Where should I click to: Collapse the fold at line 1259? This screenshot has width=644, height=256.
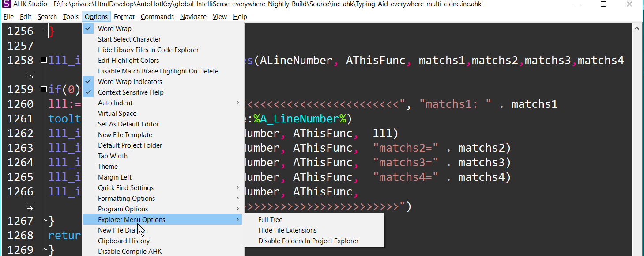[44, 89]
